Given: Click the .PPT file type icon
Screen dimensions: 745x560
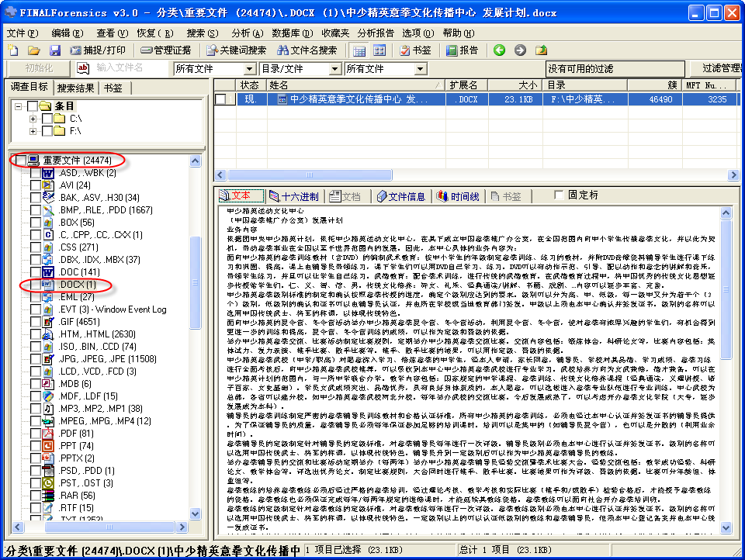Looking at the screenshot, I should [x=48, y=445].
